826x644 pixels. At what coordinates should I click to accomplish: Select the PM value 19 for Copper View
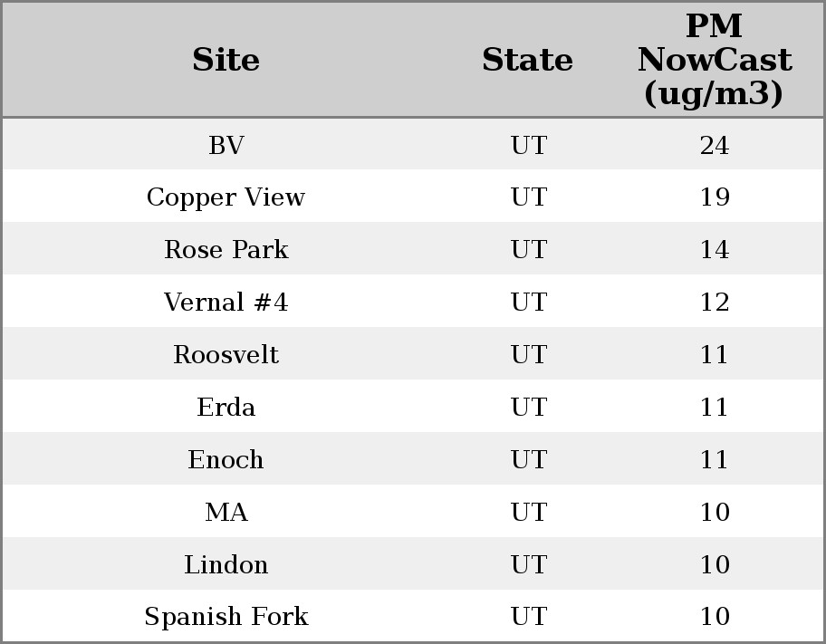click(x=714, y=197)
